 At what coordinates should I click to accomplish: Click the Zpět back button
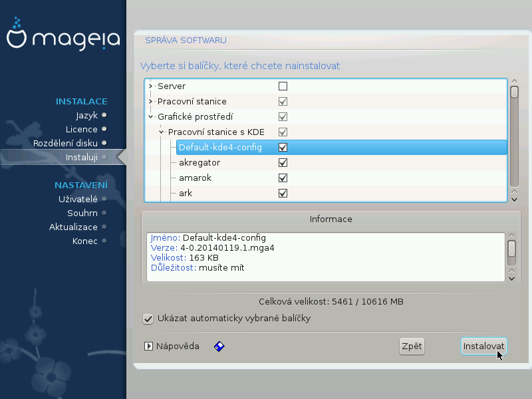coord(412,346)
